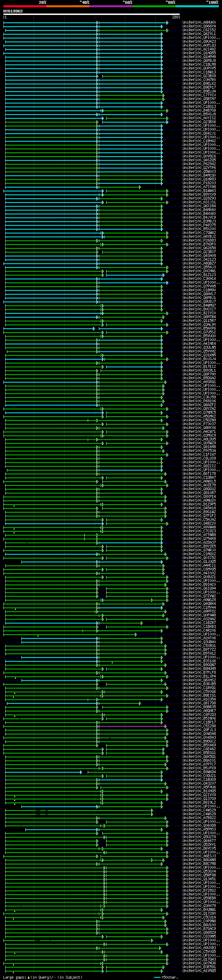The width and height of the screenshot is (222, 980).
Task: Select the UniRef100_Q23BX8 entry
Action: coord(199,76)
